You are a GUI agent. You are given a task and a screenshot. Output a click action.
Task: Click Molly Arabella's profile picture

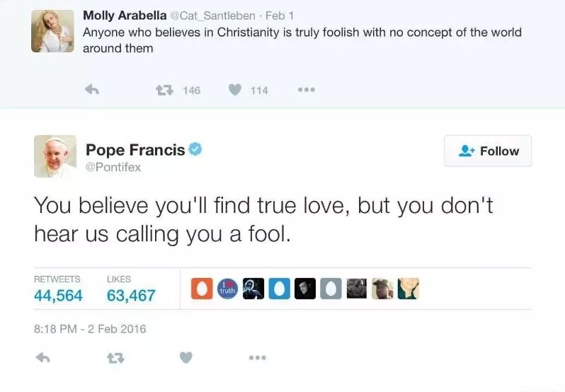(52, 31)
